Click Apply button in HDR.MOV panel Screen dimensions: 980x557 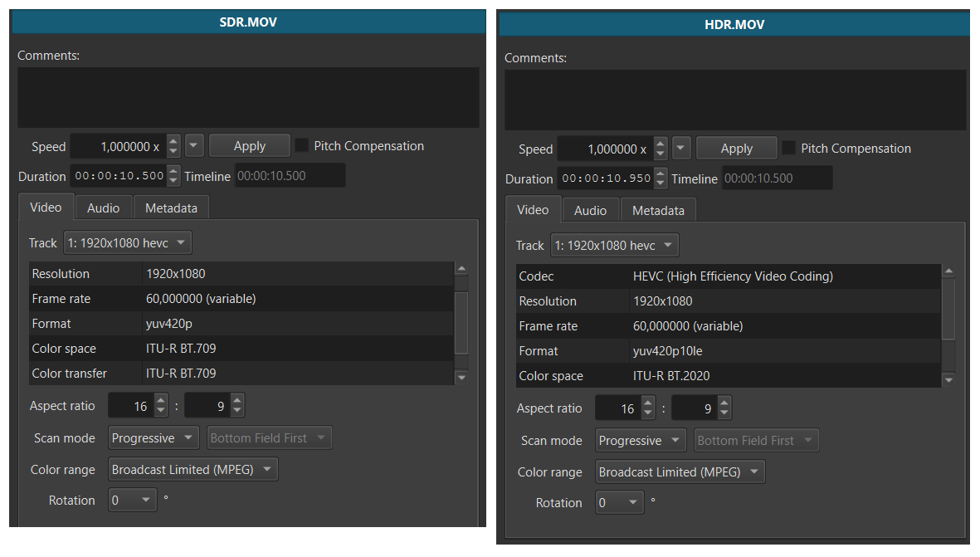736,148
